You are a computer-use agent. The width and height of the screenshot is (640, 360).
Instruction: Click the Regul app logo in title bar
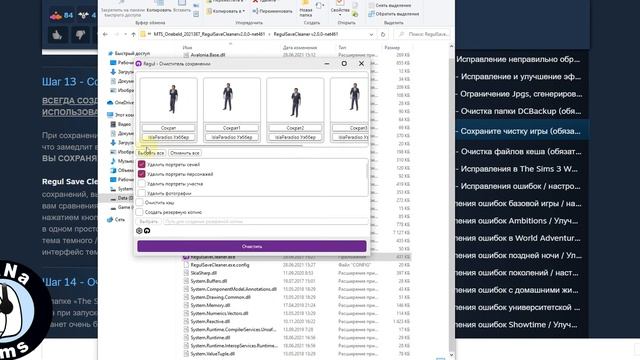point(139,64)
